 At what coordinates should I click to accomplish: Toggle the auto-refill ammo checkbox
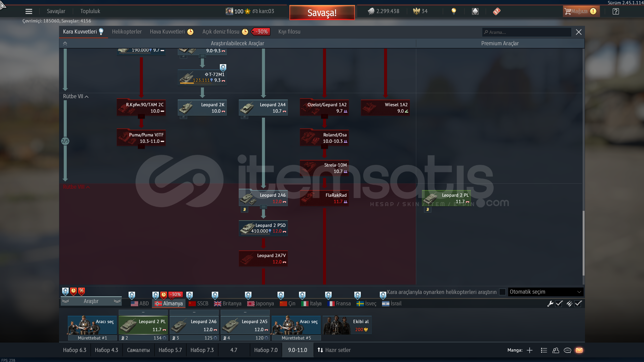[578, 304]
